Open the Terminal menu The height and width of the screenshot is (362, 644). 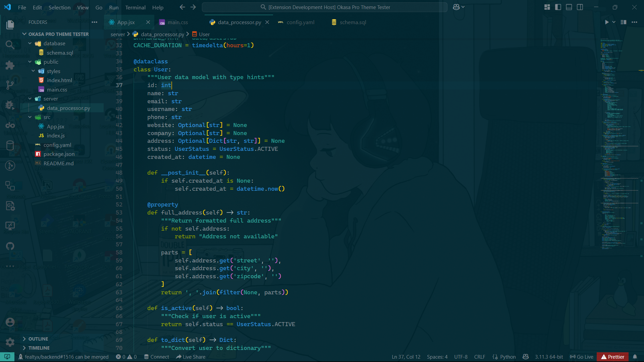[x=135, y=7]
